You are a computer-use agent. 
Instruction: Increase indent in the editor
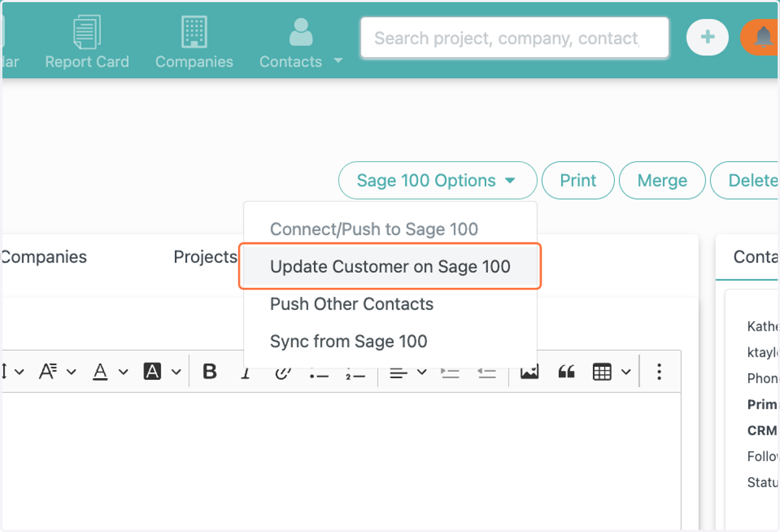pos(450,372)
